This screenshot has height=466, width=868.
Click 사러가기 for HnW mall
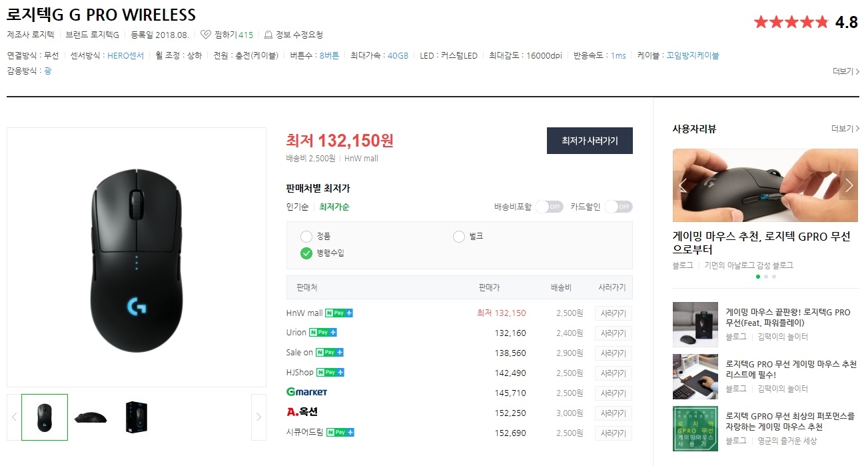click(614, 313)
